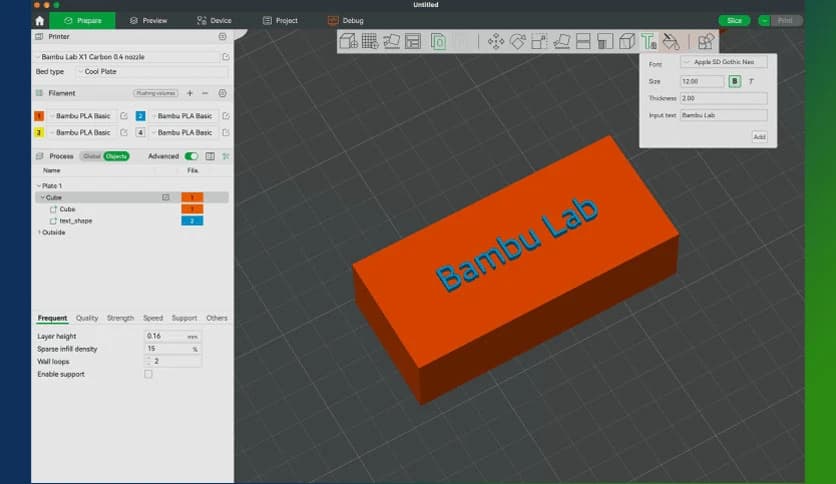The height and width of the screenshot is (484, 836).
Task: Click the Add cube toolbar icon
Action: (x=348, y=41)
